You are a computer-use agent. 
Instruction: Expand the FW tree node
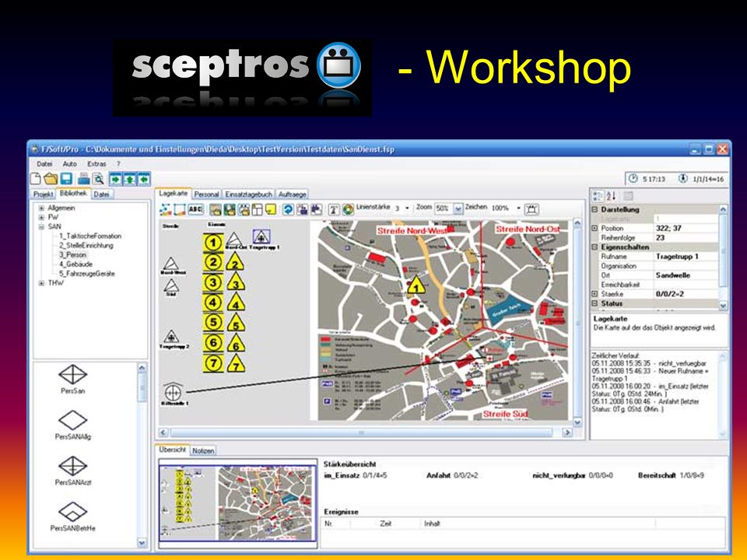[x=41, y=217]
